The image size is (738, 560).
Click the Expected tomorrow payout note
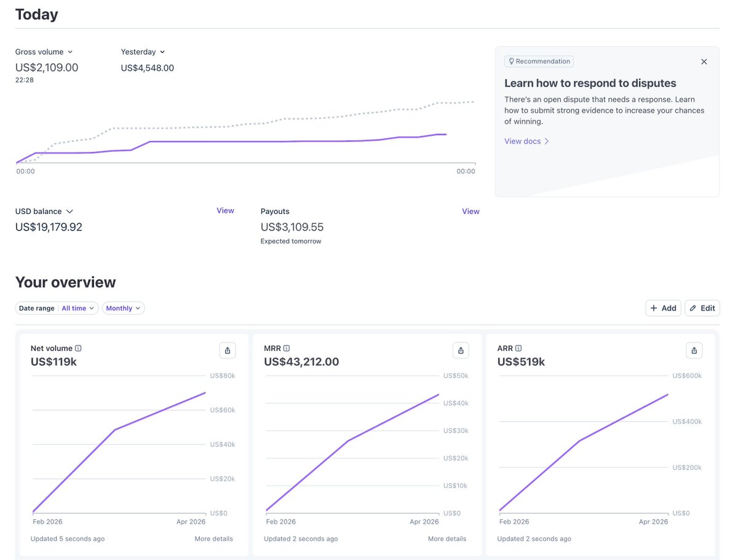click(x=291, y=242)
